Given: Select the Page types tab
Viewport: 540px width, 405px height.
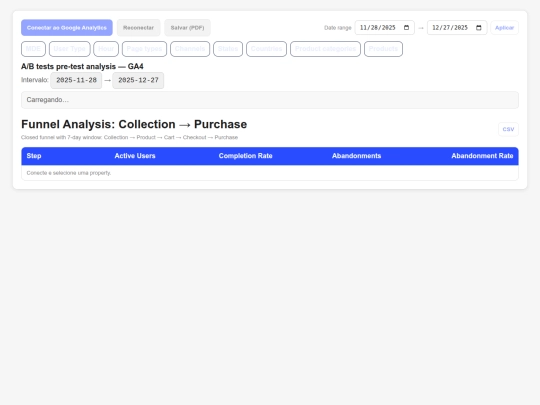Looking at the screenshot, I should click(144, 49).
